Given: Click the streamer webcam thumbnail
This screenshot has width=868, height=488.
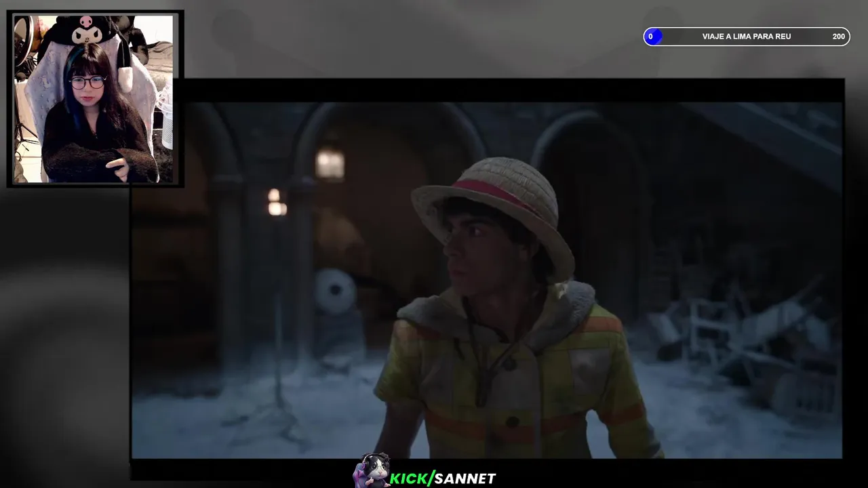Looking at the screenshot, I should (94, 99).
